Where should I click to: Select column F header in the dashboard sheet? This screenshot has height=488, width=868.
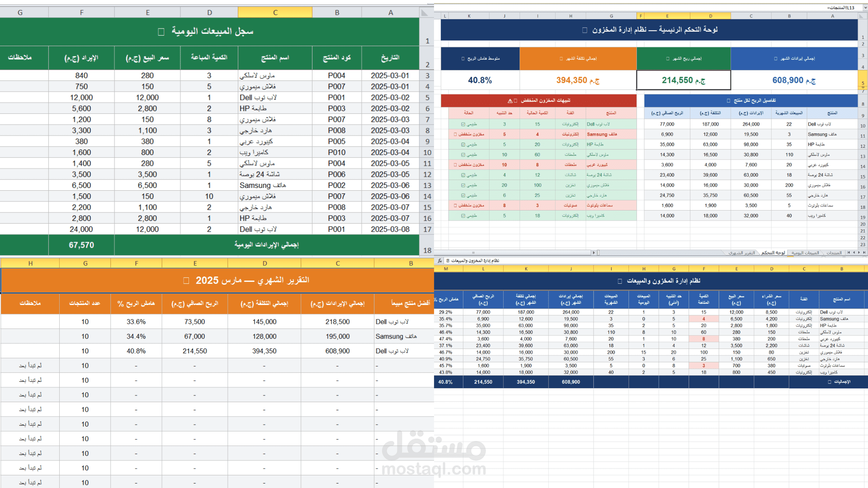tap(641, 15)
